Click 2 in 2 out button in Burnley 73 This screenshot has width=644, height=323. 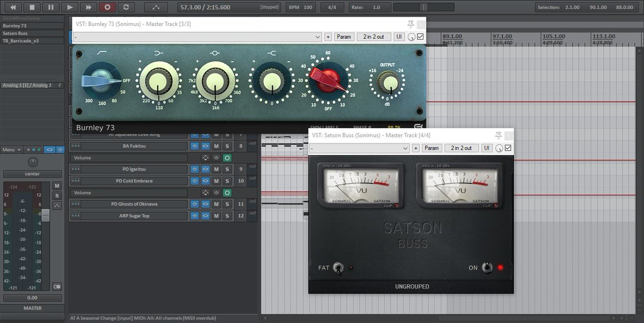click(x=374, y=37)
